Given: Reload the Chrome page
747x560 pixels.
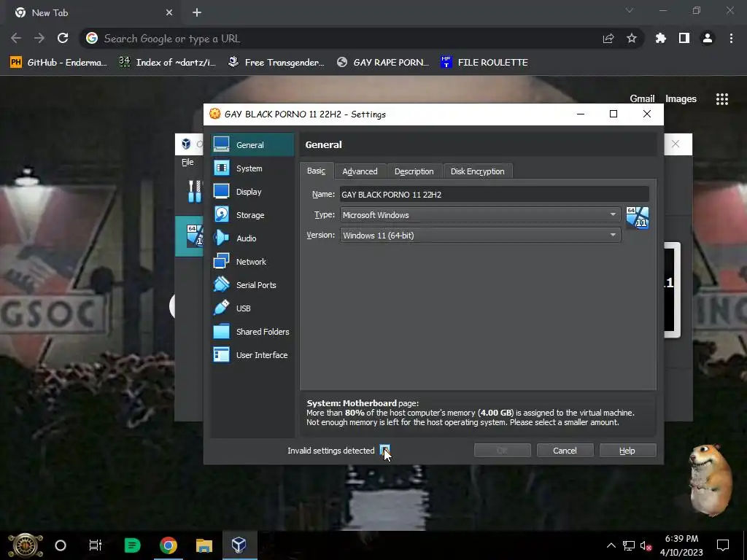Looking at the screenshot, I should (63, 38).
